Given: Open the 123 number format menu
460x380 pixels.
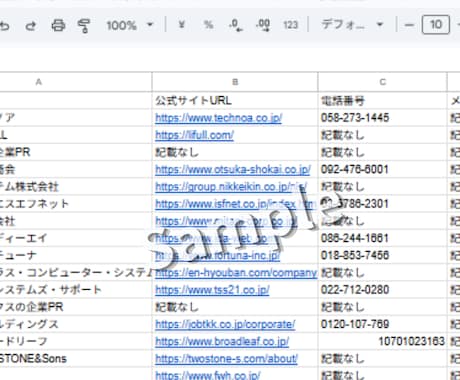Looking at the screenshot, I should (x=290, y=25).
